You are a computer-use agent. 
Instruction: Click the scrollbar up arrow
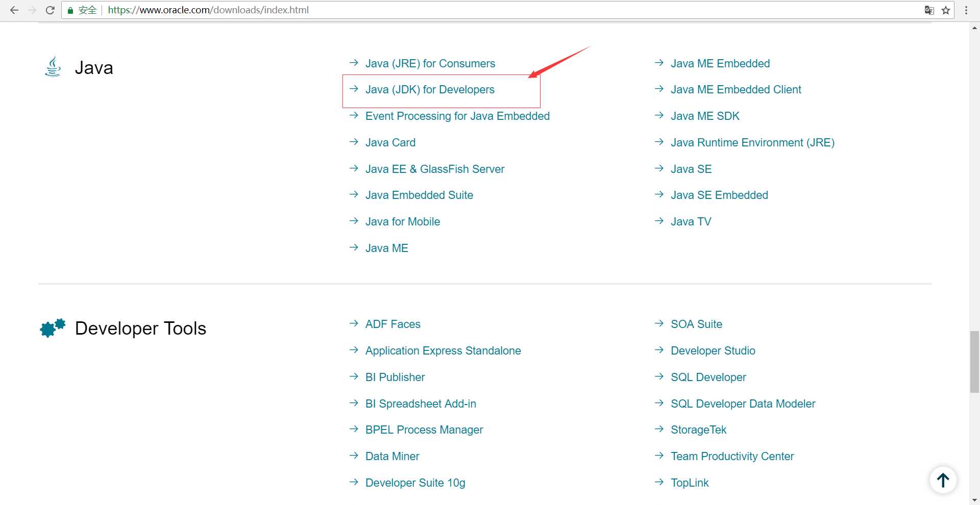(x=974, y=28)
